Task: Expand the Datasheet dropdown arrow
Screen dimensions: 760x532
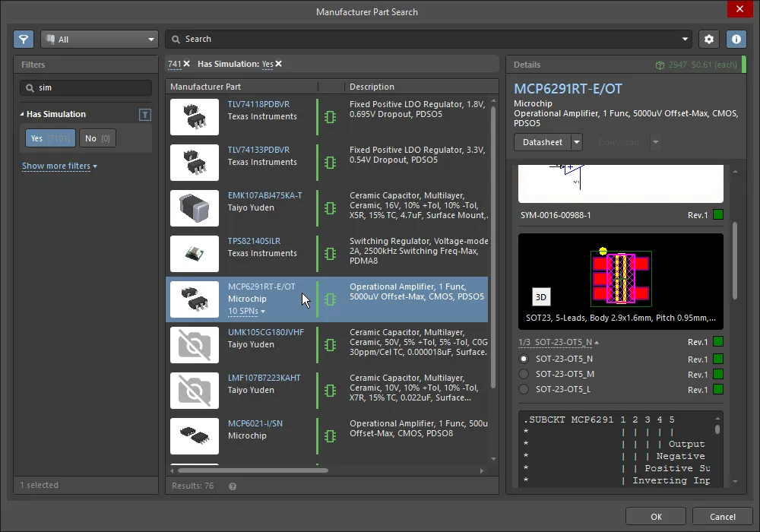Action: click(x=577, y=142)
